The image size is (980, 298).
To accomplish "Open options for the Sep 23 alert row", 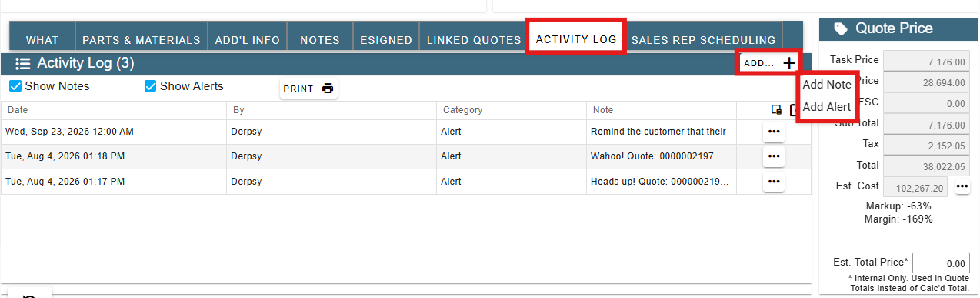I will coord(774,132).
